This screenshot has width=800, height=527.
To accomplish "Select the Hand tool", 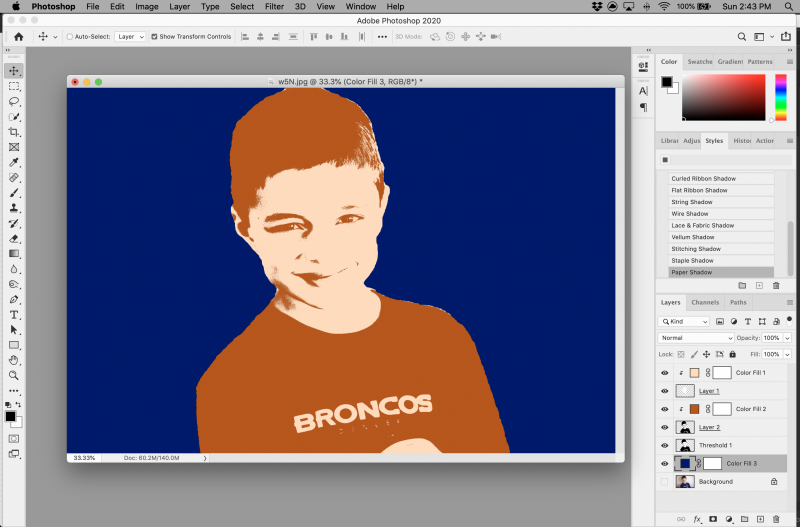I will 14,360.
